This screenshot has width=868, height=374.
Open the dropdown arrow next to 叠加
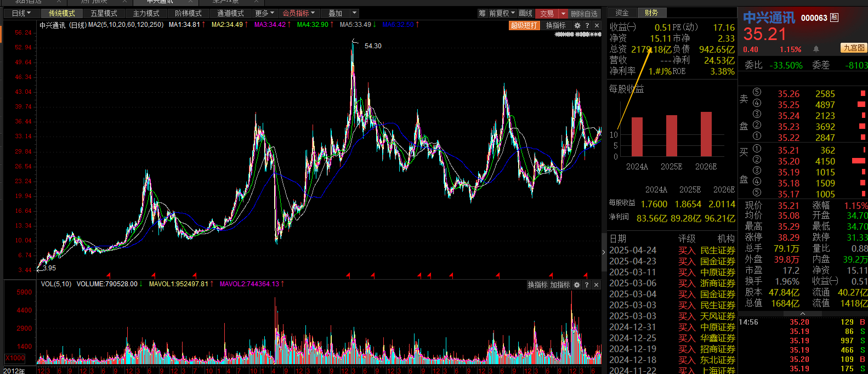[354, 13]
